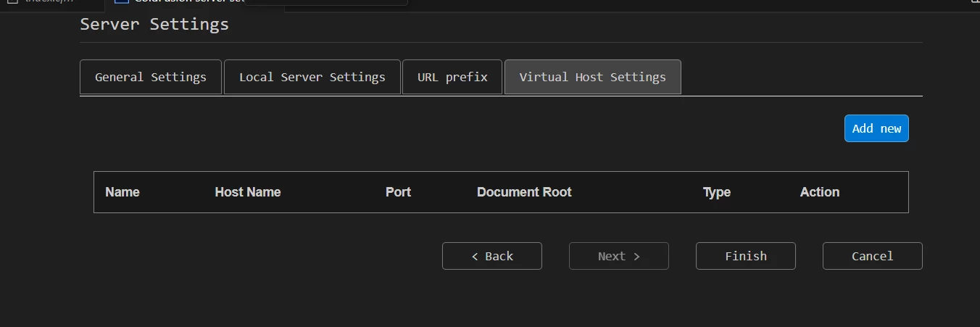Click the Add new button
This screenshot has width=980, height=327.
[876, 128]
